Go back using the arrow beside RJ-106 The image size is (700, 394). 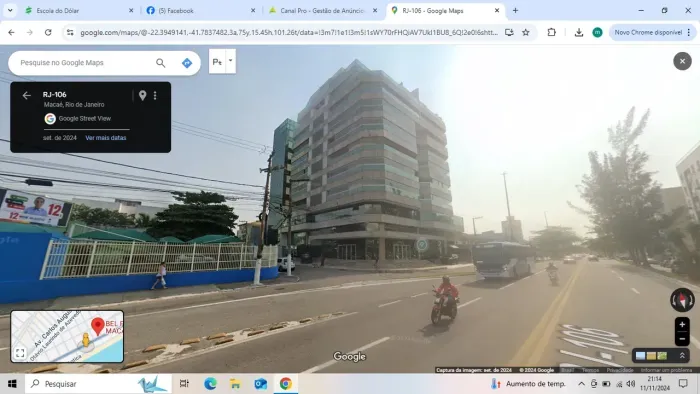point(27,95)
